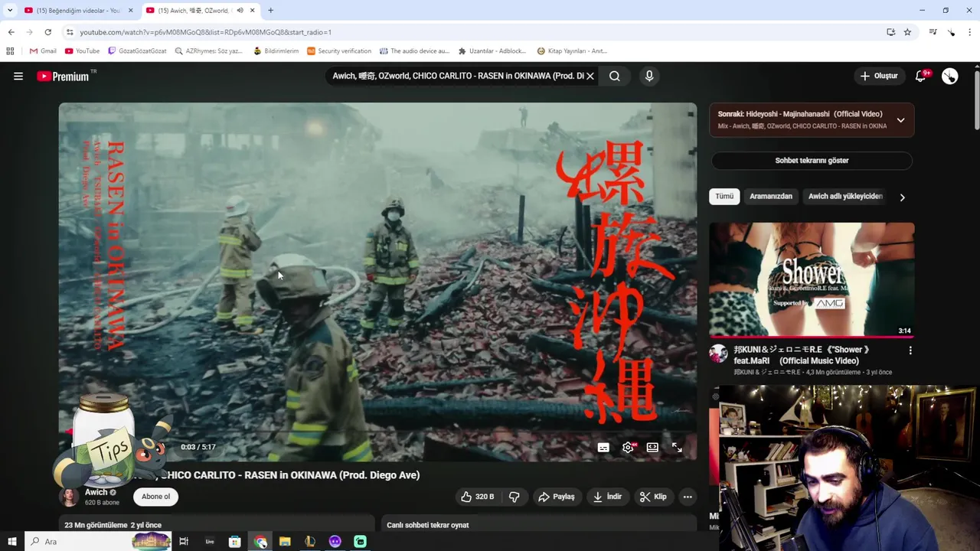Click the Paylaş share button
The height and width of the screenshot is (551, 980).
(x=557, y=497)
